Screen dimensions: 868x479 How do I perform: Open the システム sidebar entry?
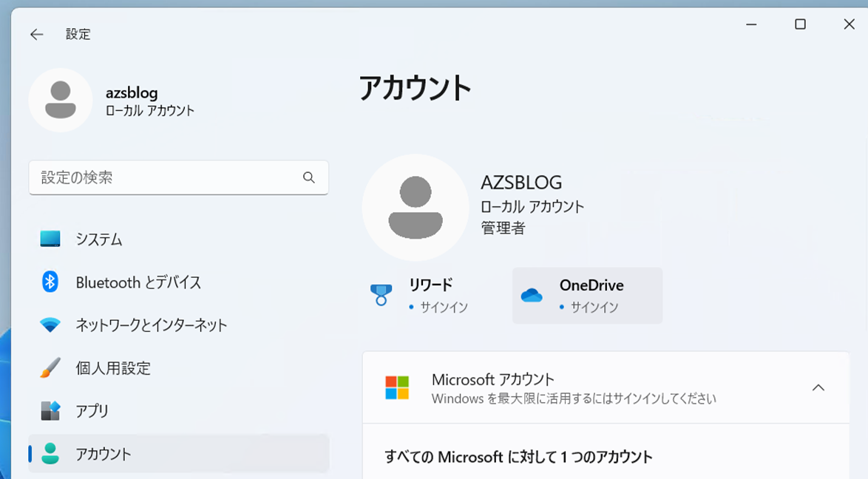tap(100, 239)
